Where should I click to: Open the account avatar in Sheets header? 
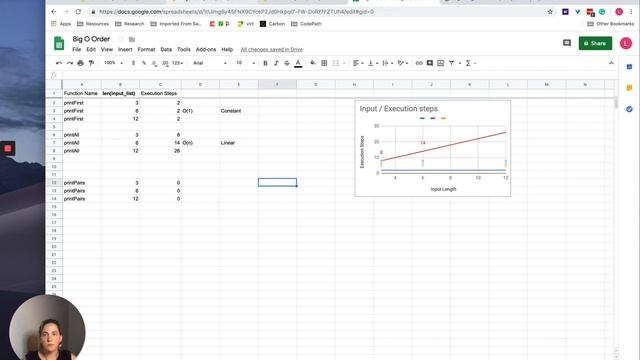tap(625, 43)
